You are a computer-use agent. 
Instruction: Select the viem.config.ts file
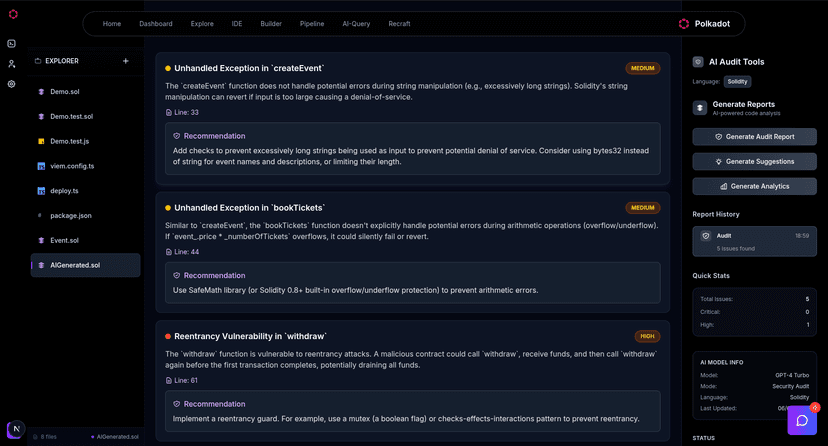pos(72,166)
